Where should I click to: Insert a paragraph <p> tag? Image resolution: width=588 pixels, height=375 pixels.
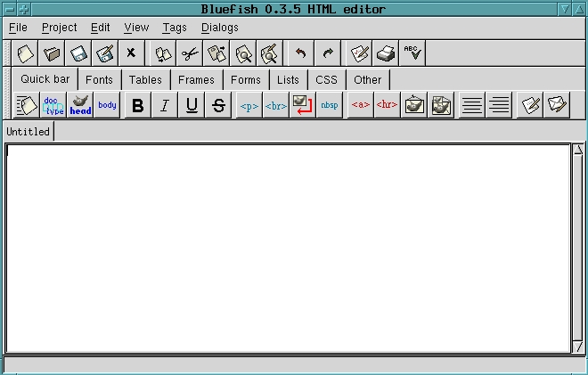tap(249, 105)
